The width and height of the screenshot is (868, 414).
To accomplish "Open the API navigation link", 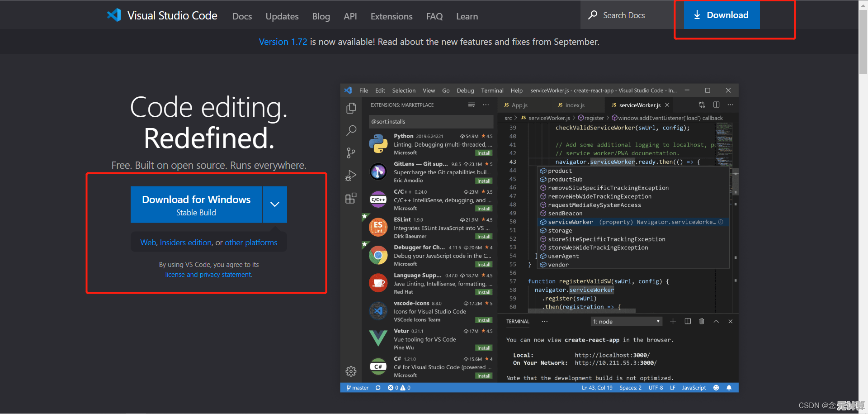I will pos(350,16).
